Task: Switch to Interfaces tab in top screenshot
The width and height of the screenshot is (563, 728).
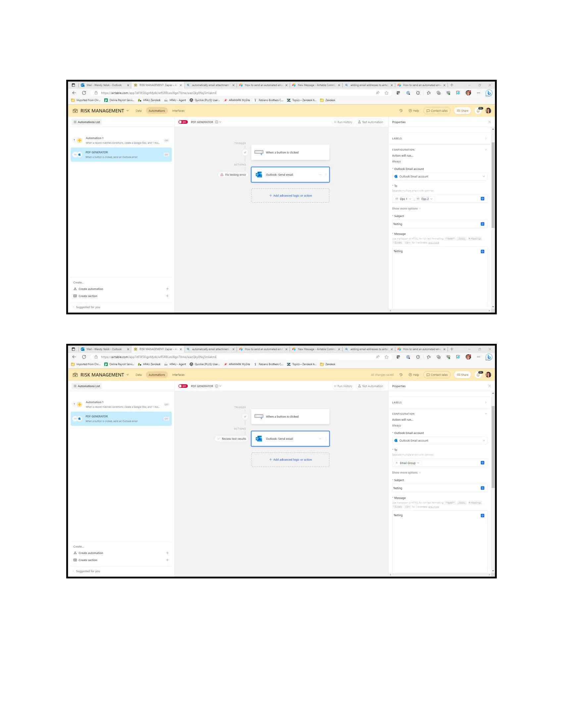Action: point(178,111)
